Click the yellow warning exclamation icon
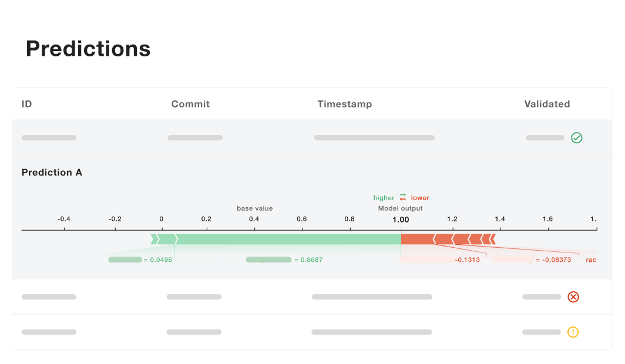 point(573,332)
